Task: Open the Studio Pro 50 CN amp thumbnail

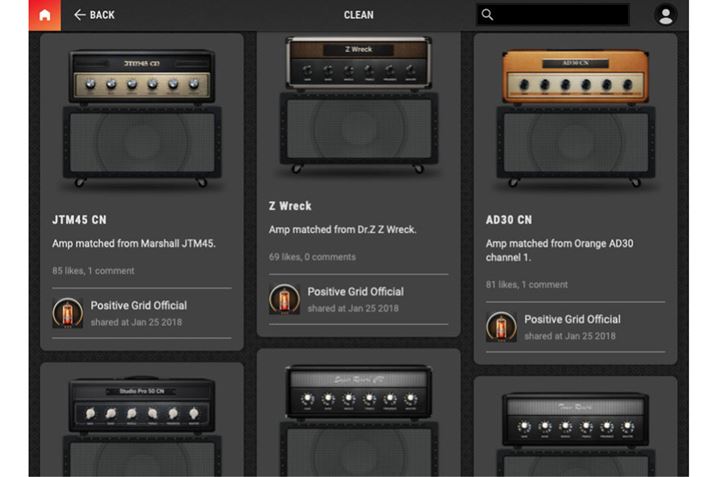Action: click(x=142, y=426)
